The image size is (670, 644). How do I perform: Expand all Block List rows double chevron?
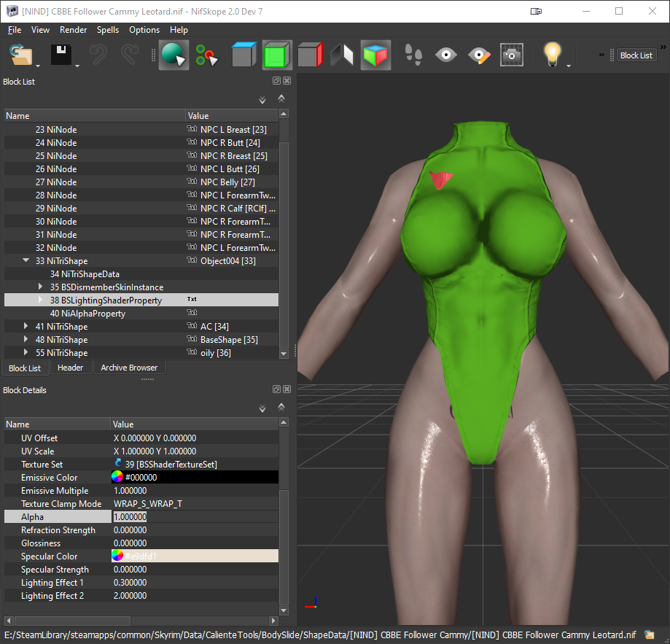coord(262,100)
